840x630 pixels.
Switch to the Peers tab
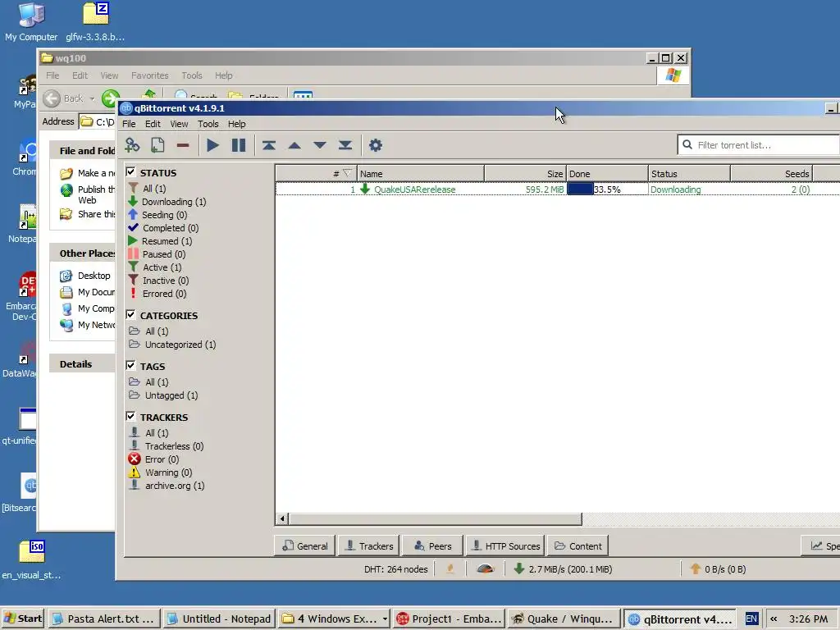pyautogui.click(x=433, y=546)
